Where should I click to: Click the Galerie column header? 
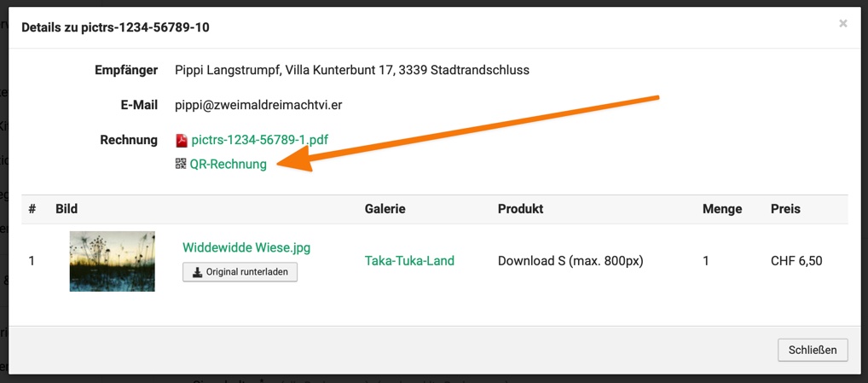385,209
